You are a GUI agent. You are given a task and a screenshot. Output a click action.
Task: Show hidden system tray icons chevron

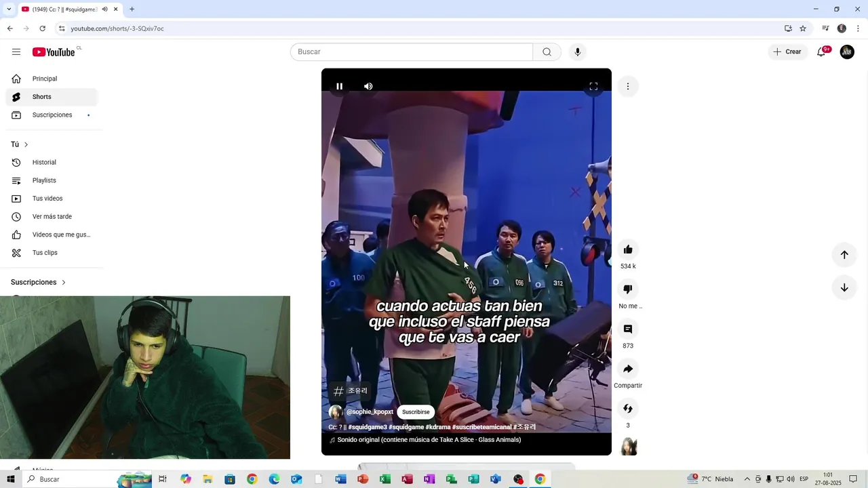click(747, 479)
